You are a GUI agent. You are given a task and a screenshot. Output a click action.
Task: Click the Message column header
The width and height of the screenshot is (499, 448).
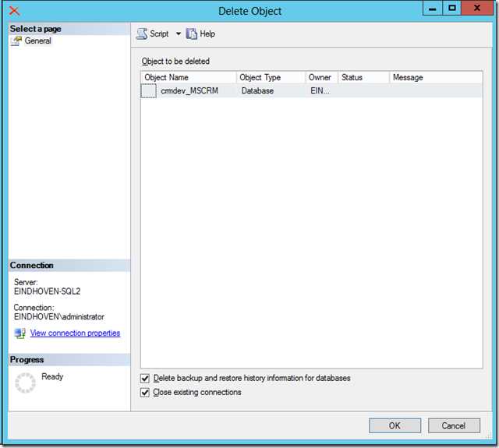[x=436, y=77]
